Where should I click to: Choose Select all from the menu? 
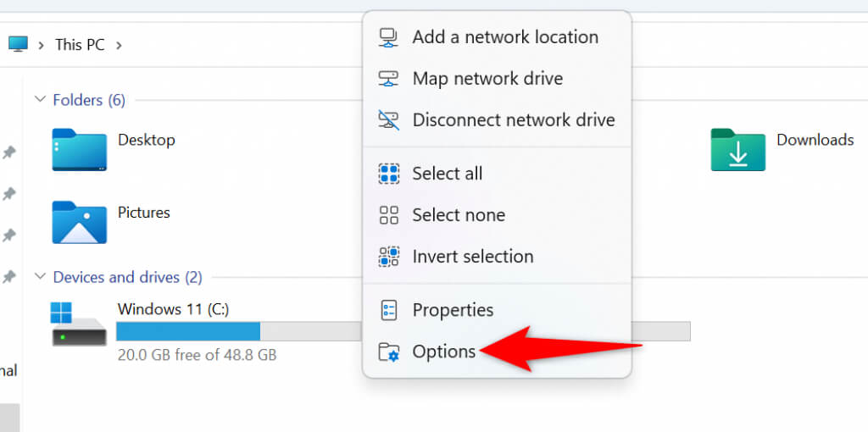(447, 174)
